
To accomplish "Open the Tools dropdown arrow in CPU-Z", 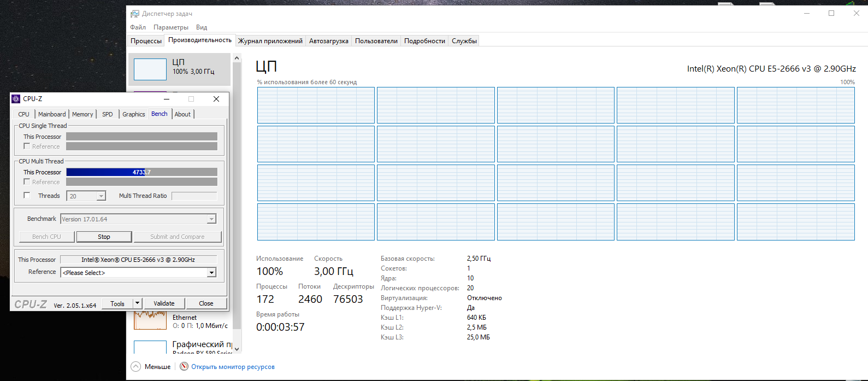I will pos(138,303).
